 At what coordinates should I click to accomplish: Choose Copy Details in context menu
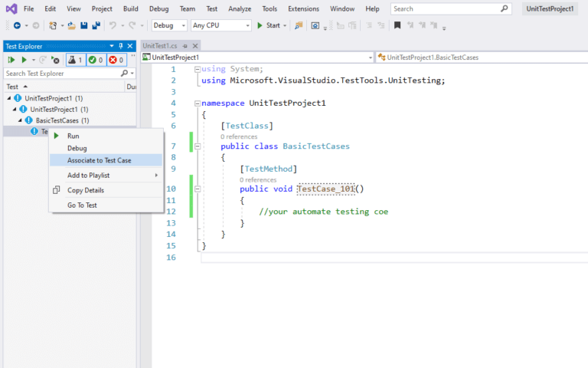point(106,190)
